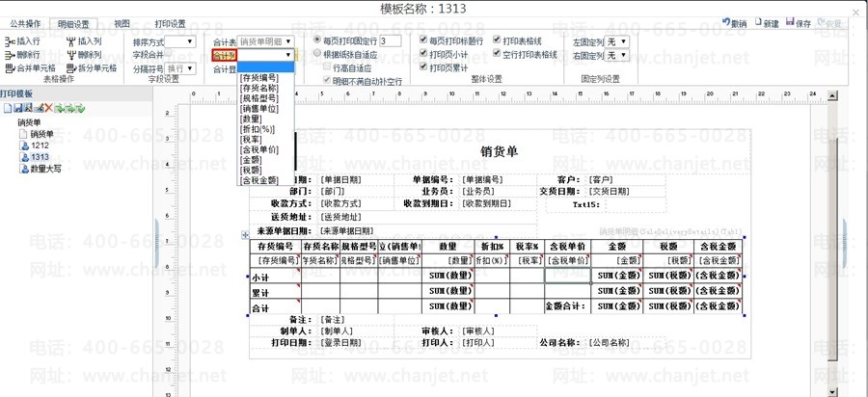The height and width of the screenshot is (397, 868).
Task: Click the first green arrow icon in 打印模板 toolbar
Action: (x=59, y=108)
